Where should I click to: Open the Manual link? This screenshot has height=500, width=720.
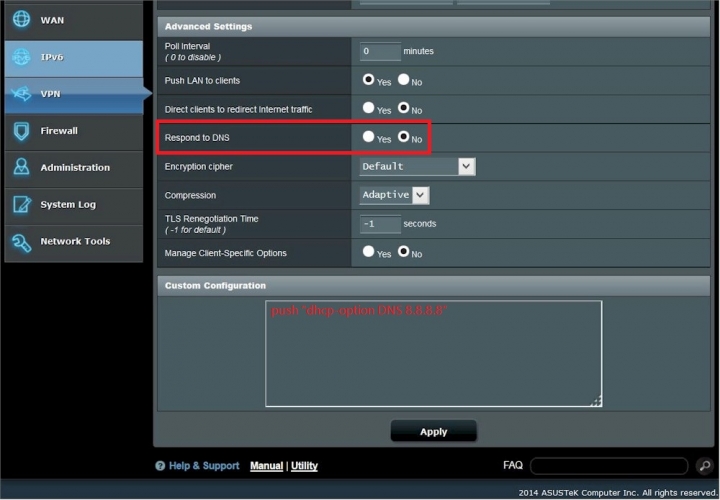point(266,466)
